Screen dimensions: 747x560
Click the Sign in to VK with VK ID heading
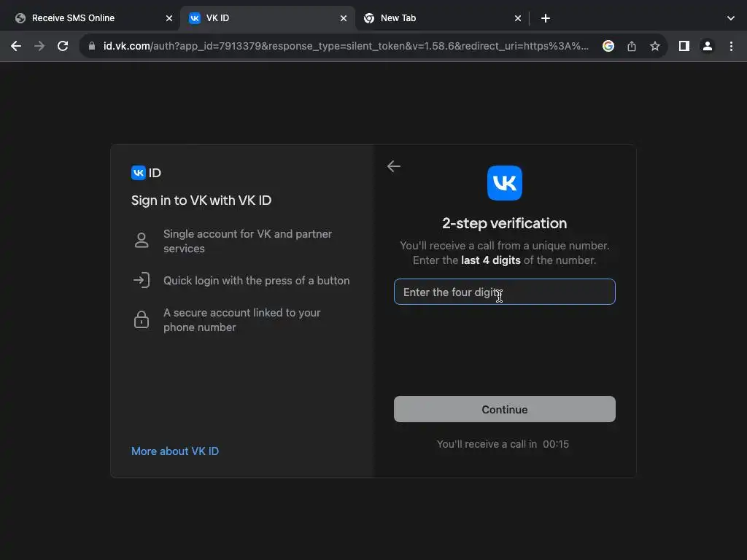tap(201, 201)
